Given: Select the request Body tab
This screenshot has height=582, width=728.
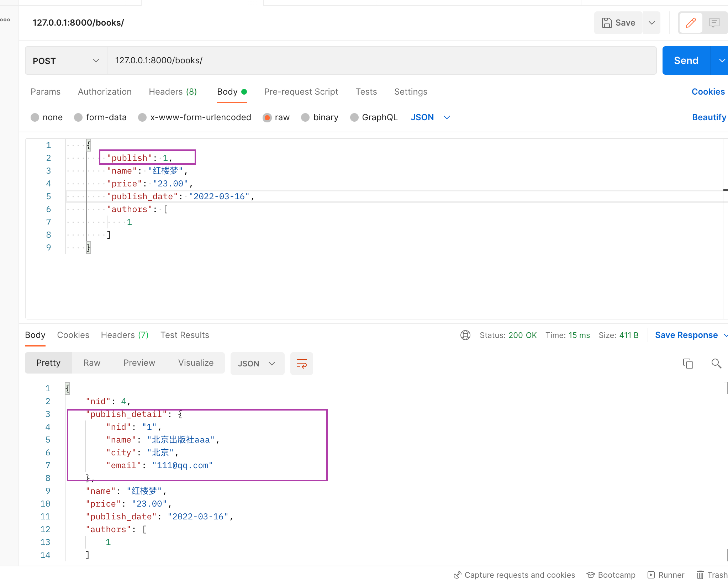Looking at the screenshot, I should (232, 92).
